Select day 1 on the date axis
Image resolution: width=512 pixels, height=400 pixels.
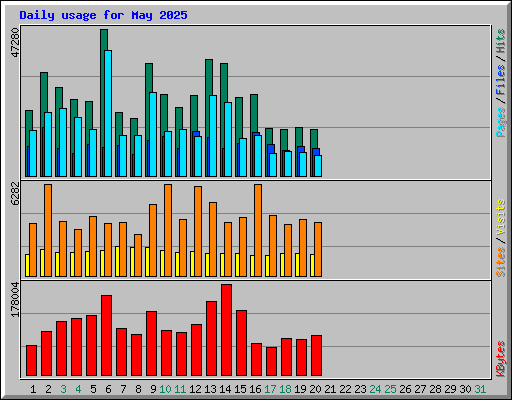[x=33, y=389]
